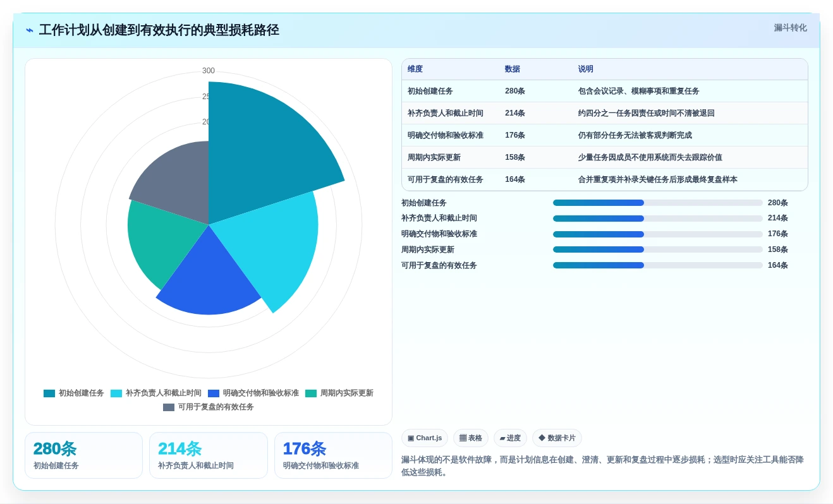This screenshot has height=504, width=833.
Task: Toggle 可用于复盘的有效任务 legend swatch
Action: 169,407
